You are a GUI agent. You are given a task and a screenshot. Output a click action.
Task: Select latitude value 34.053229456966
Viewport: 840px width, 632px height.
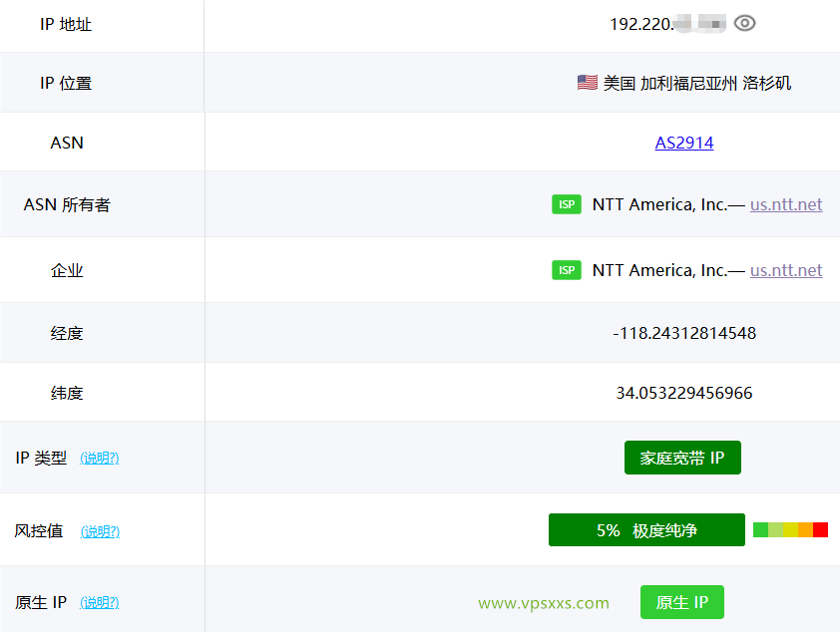(x=684, y=393)
